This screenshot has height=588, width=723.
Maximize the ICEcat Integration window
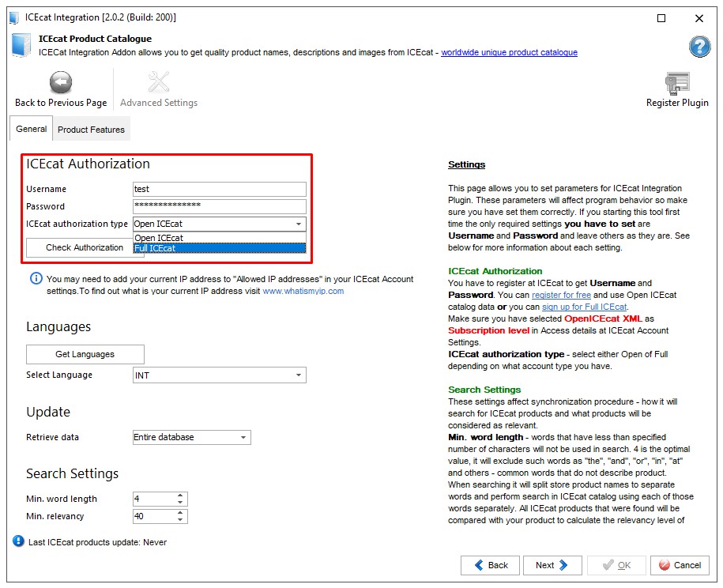coord(661,18)
